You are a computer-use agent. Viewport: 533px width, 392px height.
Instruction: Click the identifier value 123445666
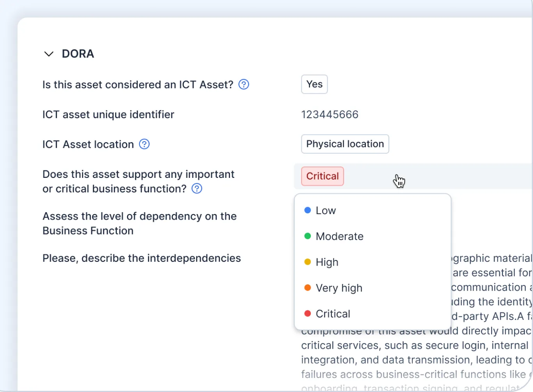[330, 115]
